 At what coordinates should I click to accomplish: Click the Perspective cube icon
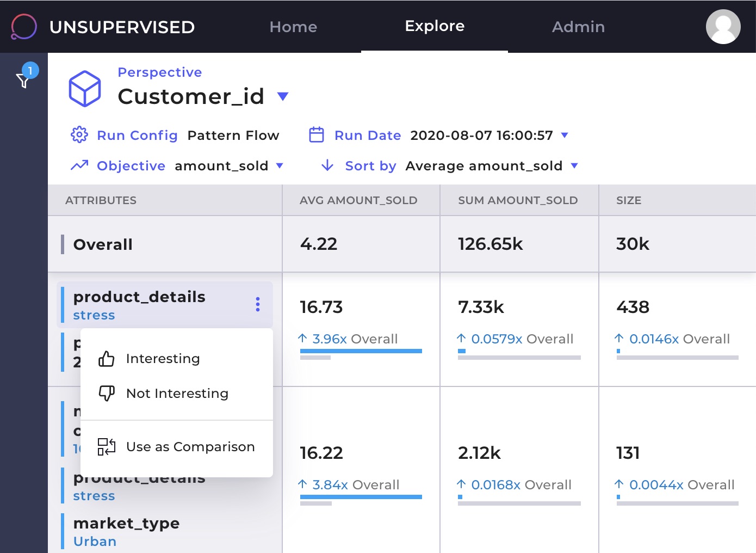(x=84, y=88)
